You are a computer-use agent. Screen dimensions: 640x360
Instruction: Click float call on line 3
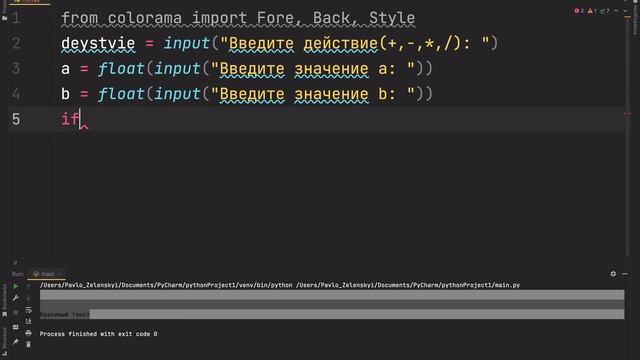(121, 69)
